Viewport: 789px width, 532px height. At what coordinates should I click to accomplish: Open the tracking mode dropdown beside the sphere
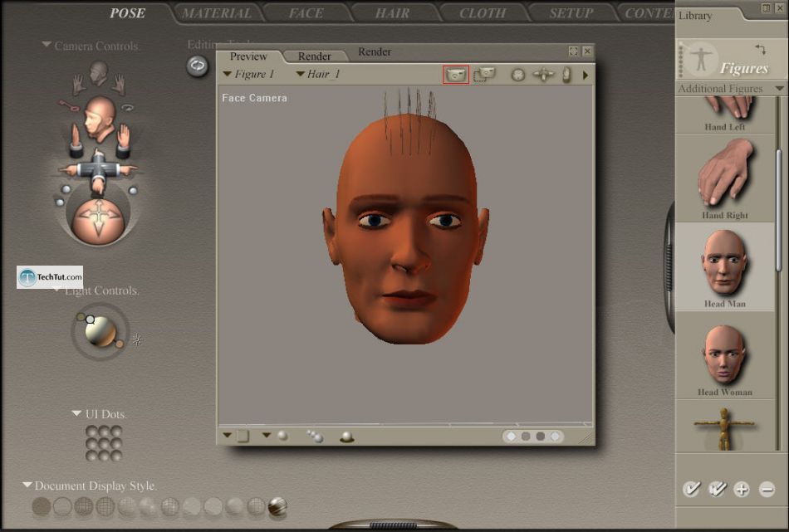click(267, 435)
